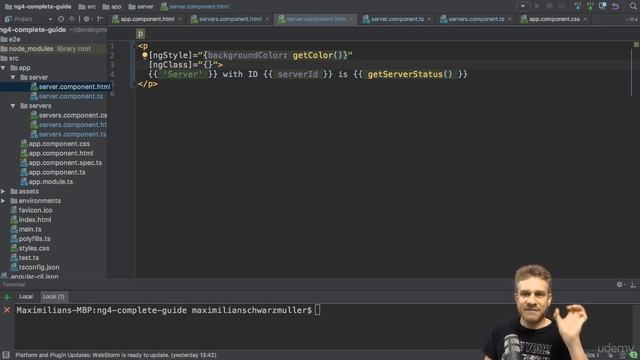Screen dimensions: 640x360
Task: Click inside ngClass braces in editor
Action: (208, 64)
